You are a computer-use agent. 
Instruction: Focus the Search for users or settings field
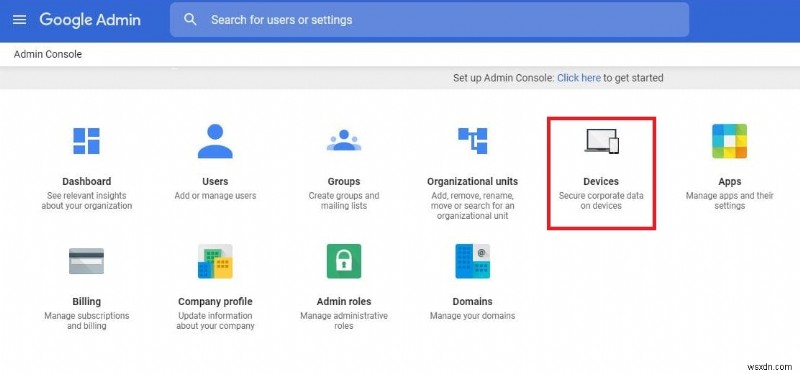pyautogui.click(x=429, y=20)
